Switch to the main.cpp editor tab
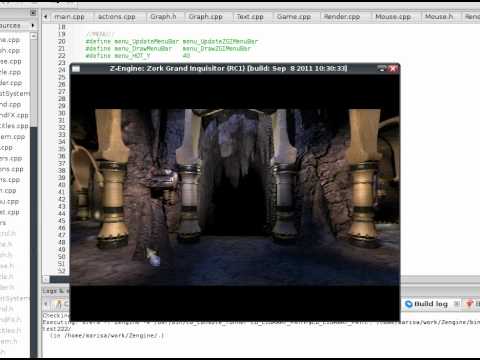Viewport: 480px width, 360px height. click(x=69, y=16)
